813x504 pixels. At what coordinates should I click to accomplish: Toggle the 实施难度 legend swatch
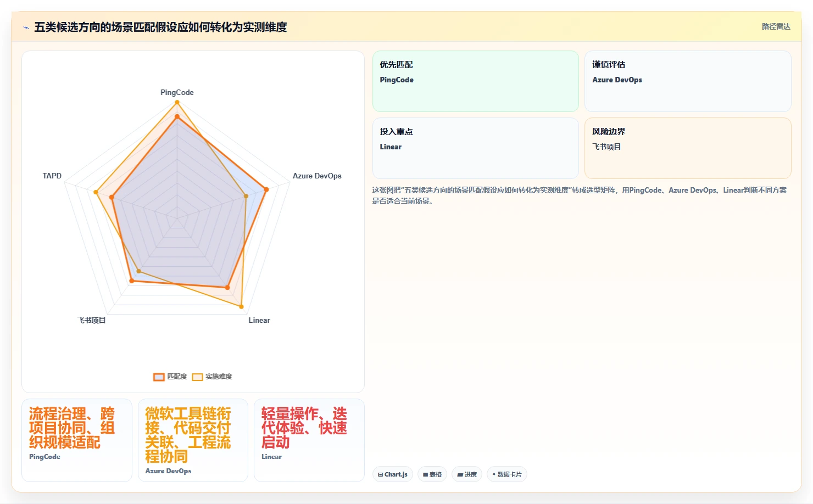(197, 377)
